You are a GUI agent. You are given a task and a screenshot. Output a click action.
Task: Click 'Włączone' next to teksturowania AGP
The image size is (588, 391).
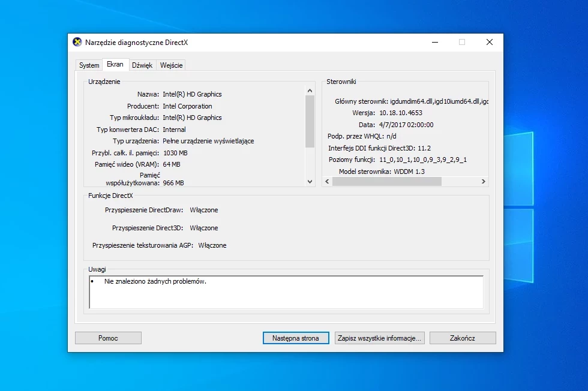coord(212,245)
